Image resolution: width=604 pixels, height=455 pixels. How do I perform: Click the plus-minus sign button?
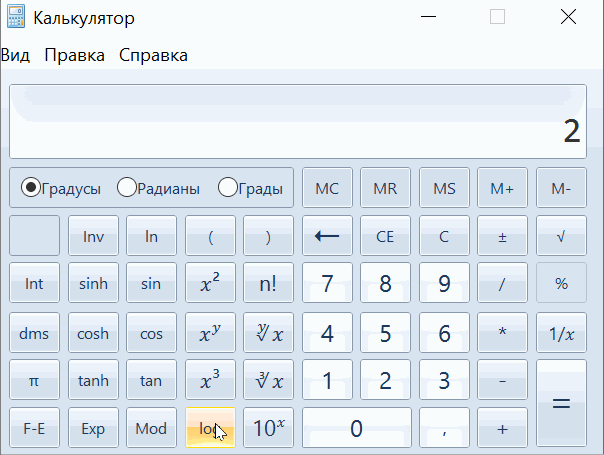coord(502,236)
